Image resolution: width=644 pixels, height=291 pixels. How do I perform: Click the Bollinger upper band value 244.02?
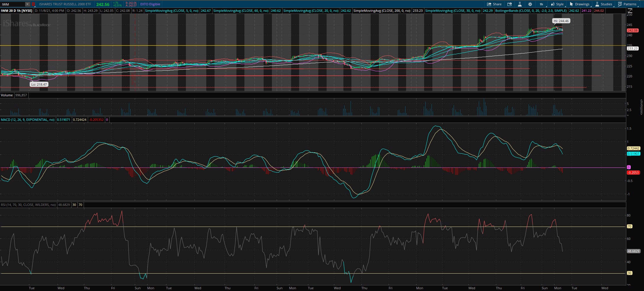pyautogui.click(x=599, y=11)
